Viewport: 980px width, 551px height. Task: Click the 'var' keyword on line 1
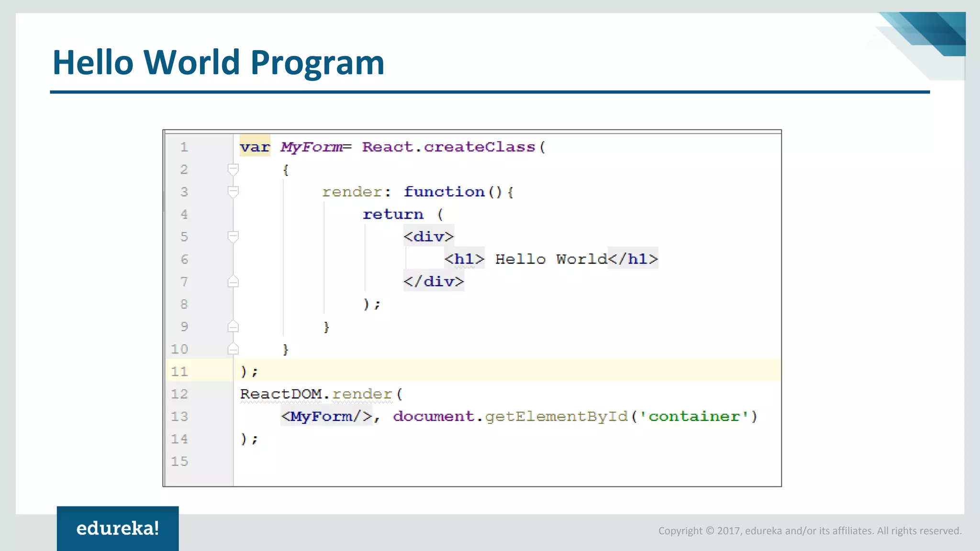tap(255, 147)
